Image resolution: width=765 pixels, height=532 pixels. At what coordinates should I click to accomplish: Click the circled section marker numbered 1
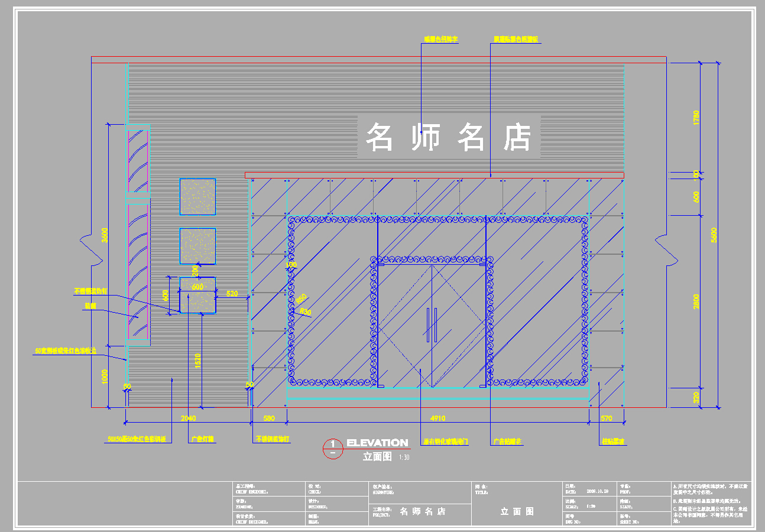333,449
